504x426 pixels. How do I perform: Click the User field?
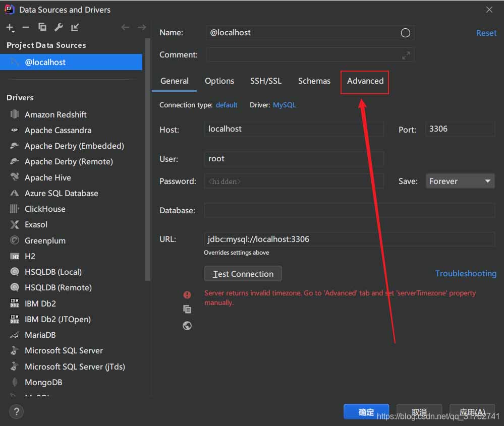click(x=294, y=159)
